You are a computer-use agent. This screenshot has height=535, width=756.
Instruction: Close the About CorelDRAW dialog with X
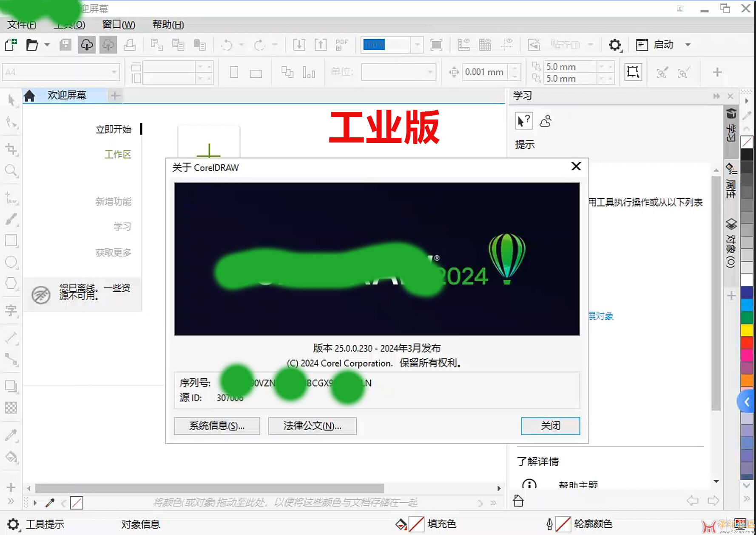[x=576, y=166]
